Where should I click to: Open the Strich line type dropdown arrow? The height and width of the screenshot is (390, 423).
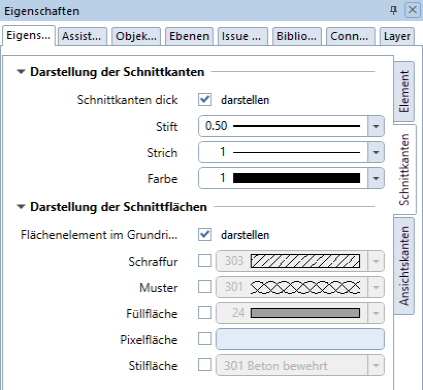tap(376, 152)
